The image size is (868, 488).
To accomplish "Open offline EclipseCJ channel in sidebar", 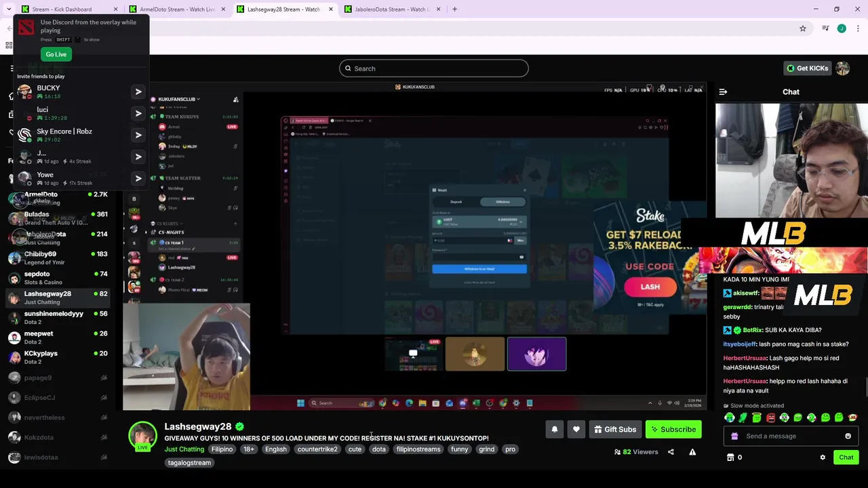I will 58,398.
